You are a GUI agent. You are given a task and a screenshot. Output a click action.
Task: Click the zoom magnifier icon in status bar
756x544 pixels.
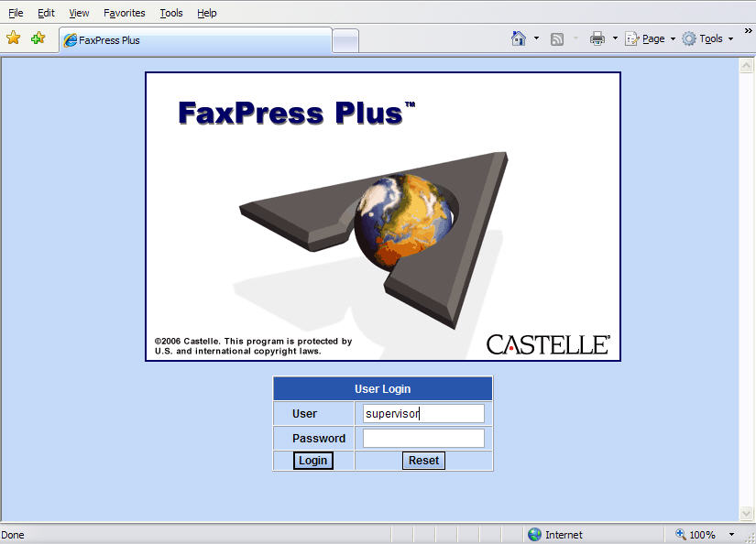[x=681, y=535]
